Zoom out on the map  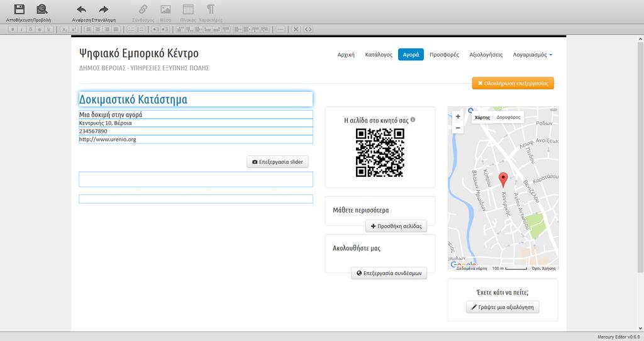[458, 128]
